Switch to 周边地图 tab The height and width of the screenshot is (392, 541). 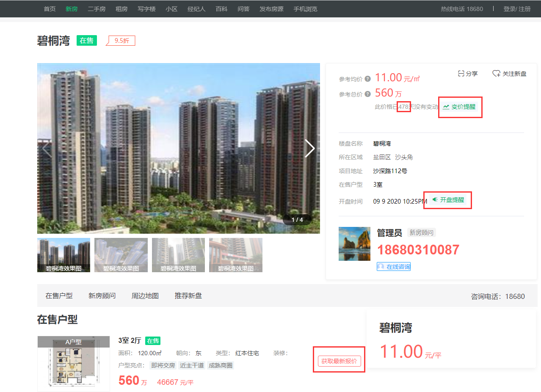(145, 295)
